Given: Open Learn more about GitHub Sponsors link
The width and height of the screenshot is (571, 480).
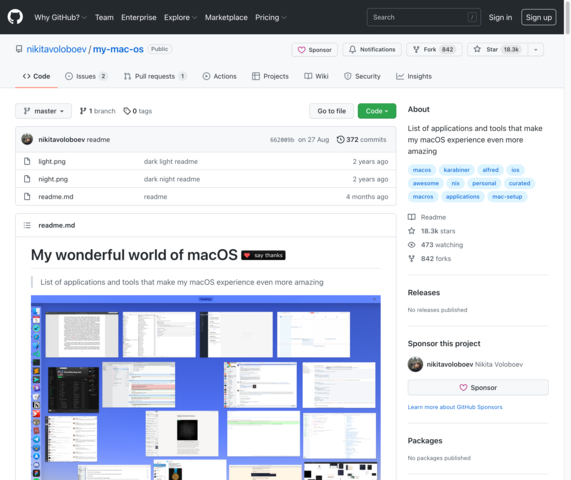Looking at the screenshot, I should [x=455, y=407].
